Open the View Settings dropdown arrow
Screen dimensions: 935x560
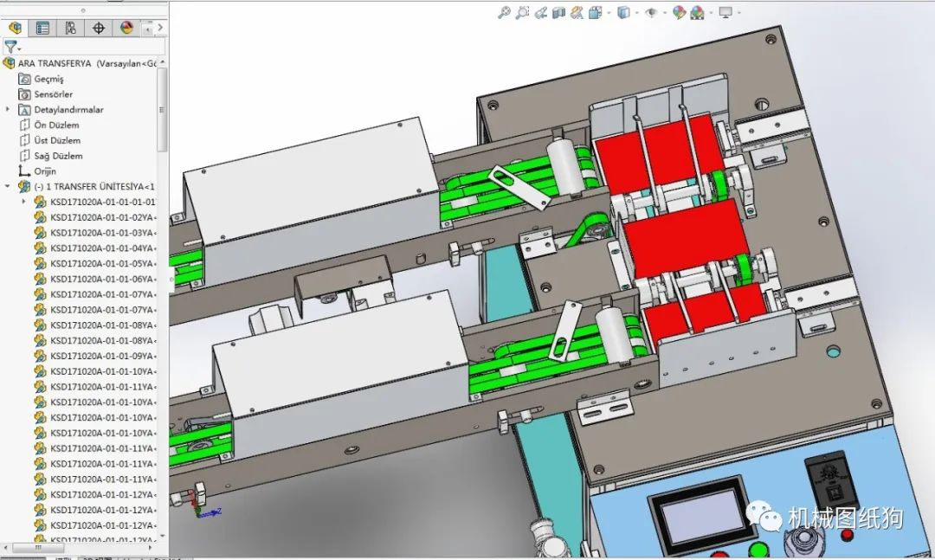tap(739, 12)
